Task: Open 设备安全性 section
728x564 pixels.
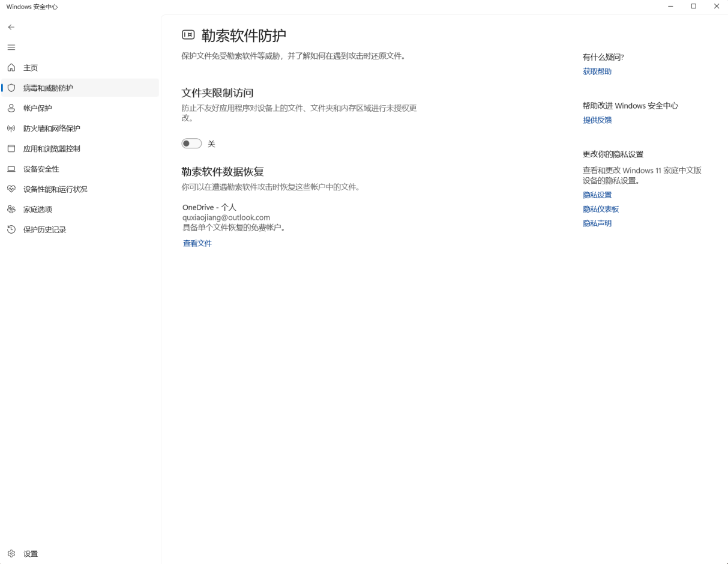Action: pos(80,169)
